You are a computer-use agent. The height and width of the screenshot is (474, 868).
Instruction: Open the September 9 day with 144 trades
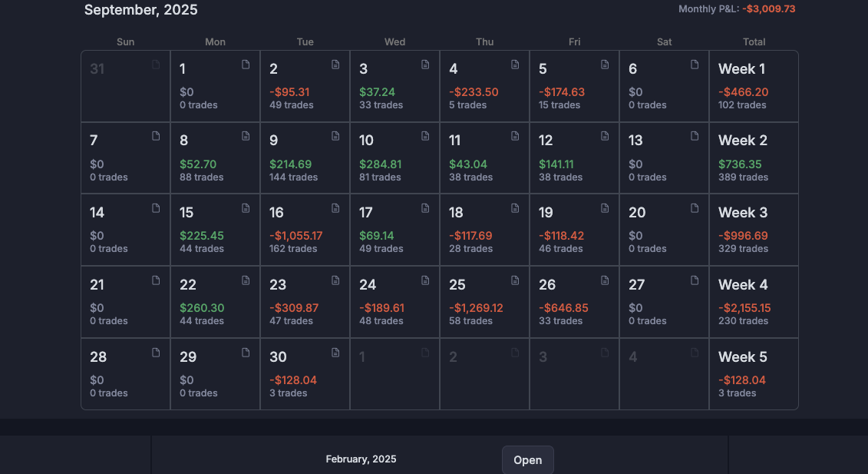coord(305,158)
